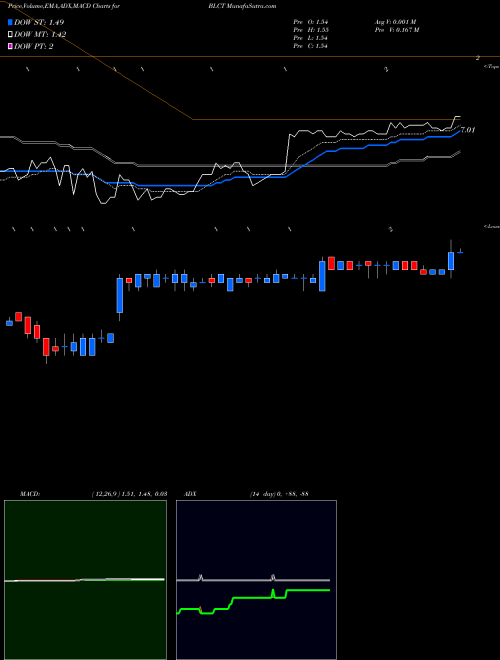
Task: Click the tall blue breakout candle at chart left
Action: coord(120,295)
